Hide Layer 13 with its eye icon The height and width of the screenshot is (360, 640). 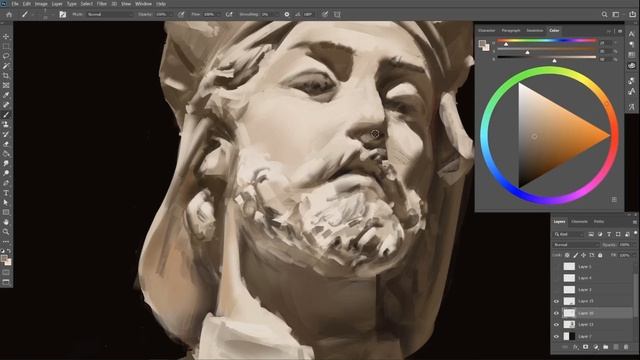coord(556,324)
